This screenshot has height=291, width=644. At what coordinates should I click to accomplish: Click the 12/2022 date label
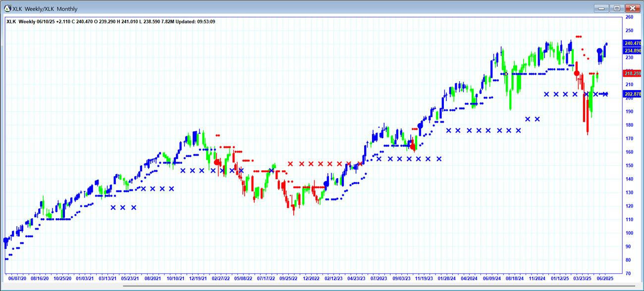(312, 278)
